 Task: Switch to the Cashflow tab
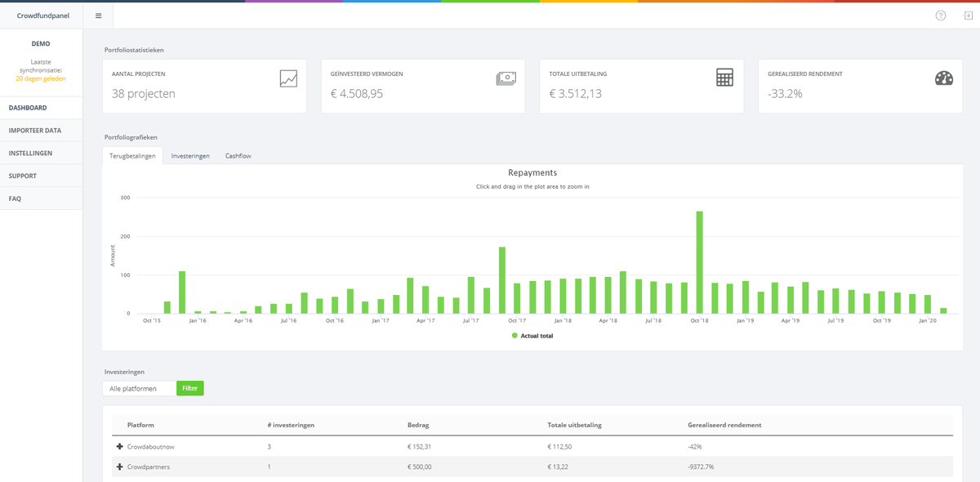tap(238, 155)
